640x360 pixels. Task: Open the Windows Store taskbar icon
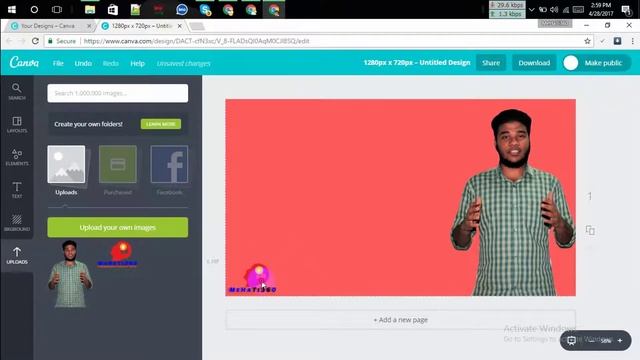[x=113, y=9]
